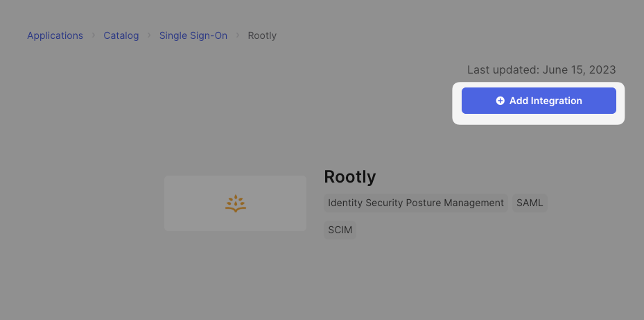Select the Identity Security Posture Management tag

(x=416, y=203)
